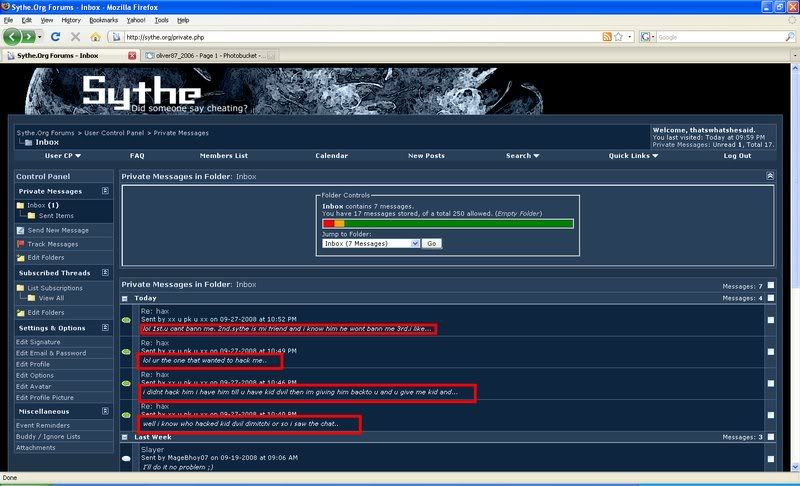Open the FAQ link in navbar

[137, 156]
